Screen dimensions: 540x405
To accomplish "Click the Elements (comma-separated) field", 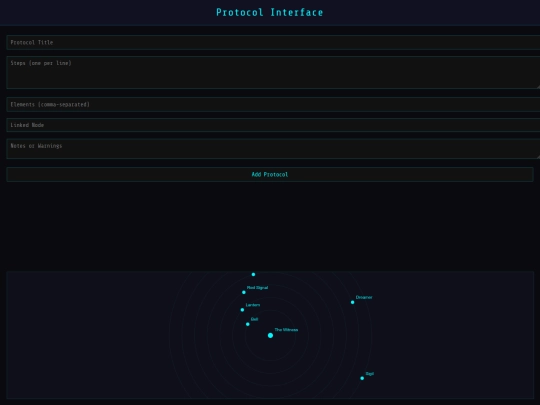I will click(x=273, y=104).
